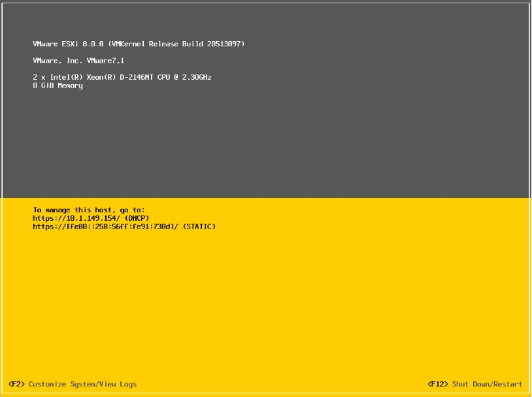Click the 8 GiB Memory line
Image resolution: width=532 pixels, height=397 pixels.
[x=58, y=86]
